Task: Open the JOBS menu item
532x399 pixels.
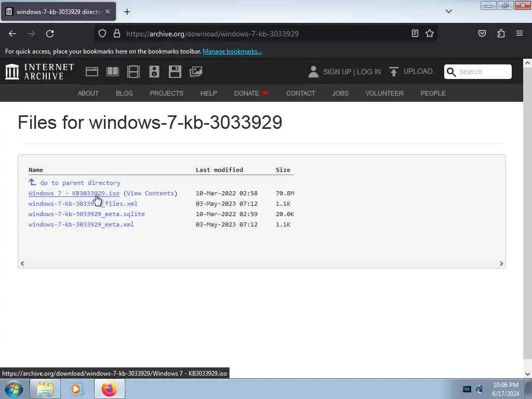Action: click(x=340, y=94)
